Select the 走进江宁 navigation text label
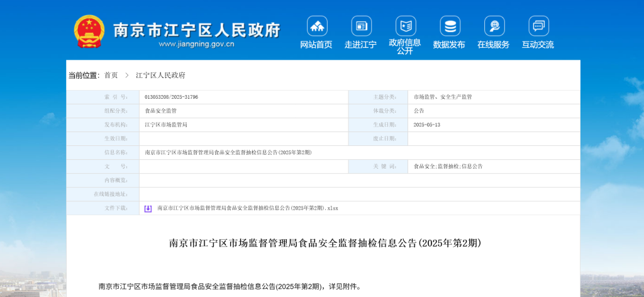 click(360, 45)
